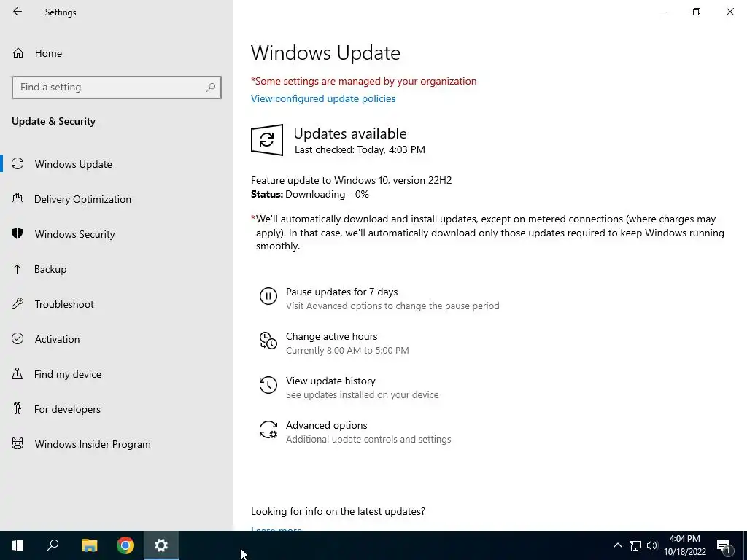This screenshot has width=747, height=560.
Task: Click Pause updates for 7 days
Action: (341, 292)
